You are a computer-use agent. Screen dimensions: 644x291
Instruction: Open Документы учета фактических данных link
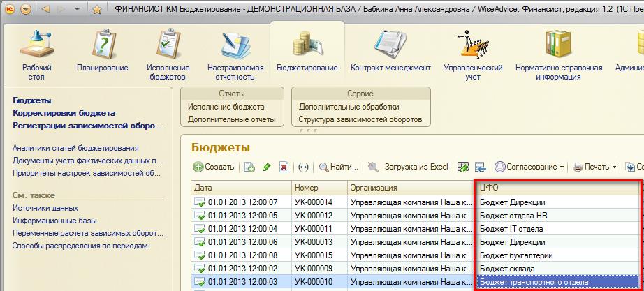pos(87,161)
